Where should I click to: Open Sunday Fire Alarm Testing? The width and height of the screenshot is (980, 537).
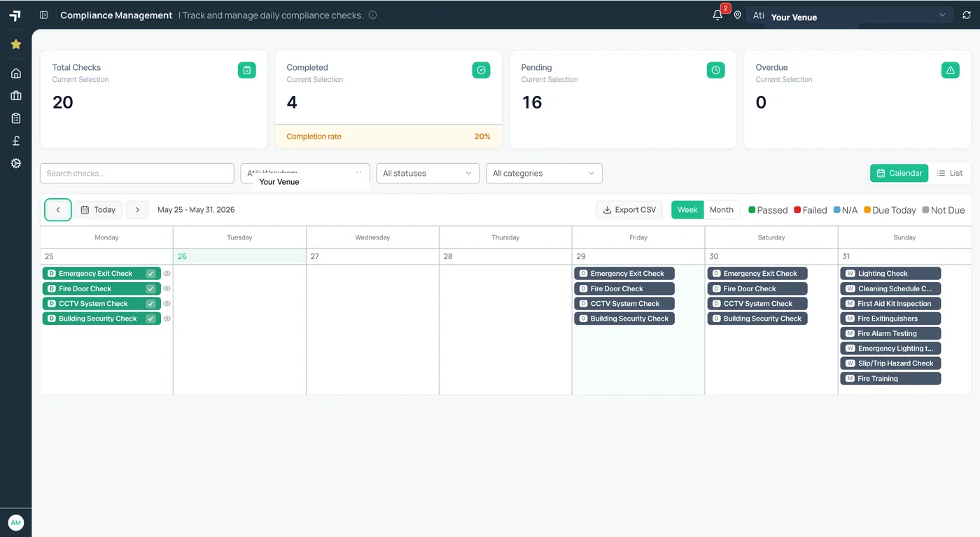tap(890, 333)
